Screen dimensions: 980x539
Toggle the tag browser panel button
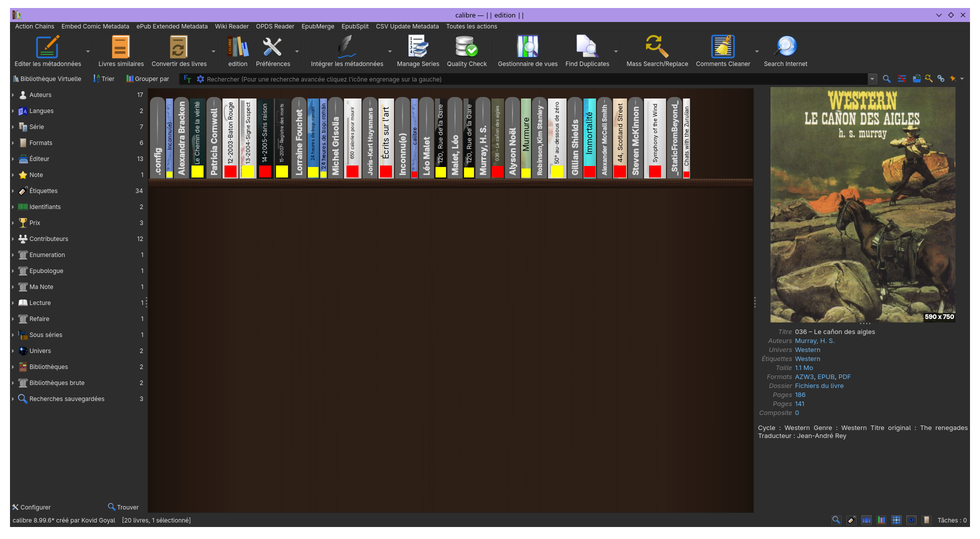pos(851,520)
